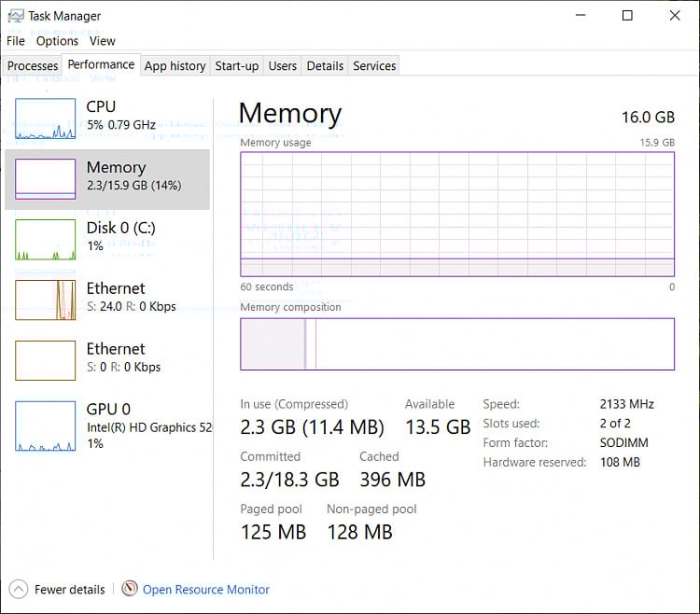Open the File menu
This screenshot has width=700, height=614.
(16, 41)
